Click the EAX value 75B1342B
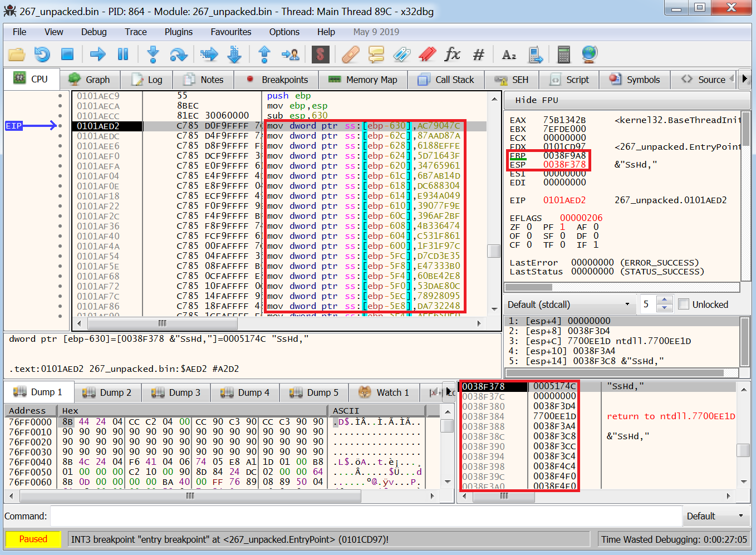The height and width of the screenshot is (555, 756). pos(564,120)
